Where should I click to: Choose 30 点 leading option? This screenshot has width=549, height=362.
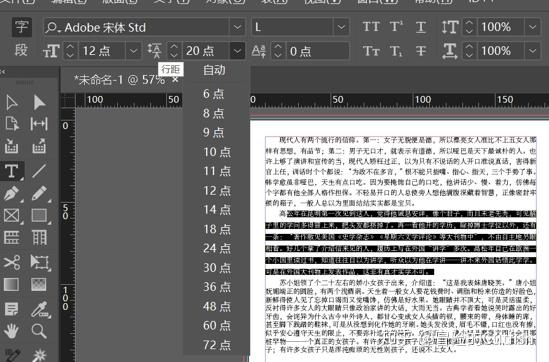pyautogui.click(x=217, y=267)
